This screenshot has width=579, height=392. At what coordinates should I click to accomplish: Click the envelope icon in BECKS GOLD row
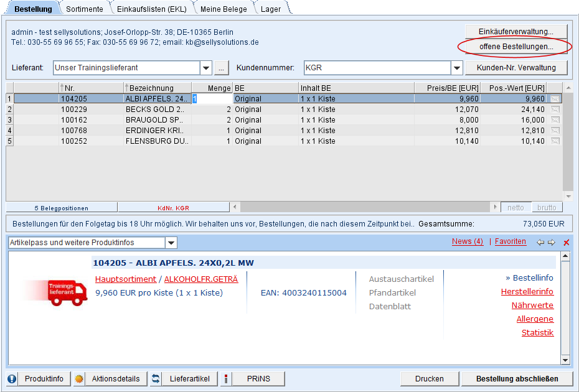point(555,110)
